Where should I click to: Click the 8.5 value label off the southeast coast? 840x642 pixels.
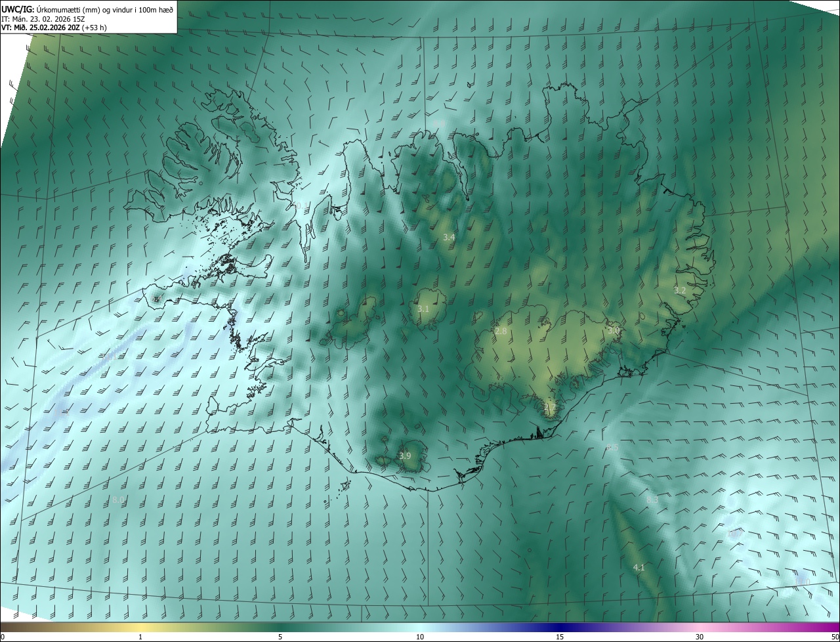pyautogui.click(x=612, y=448)
